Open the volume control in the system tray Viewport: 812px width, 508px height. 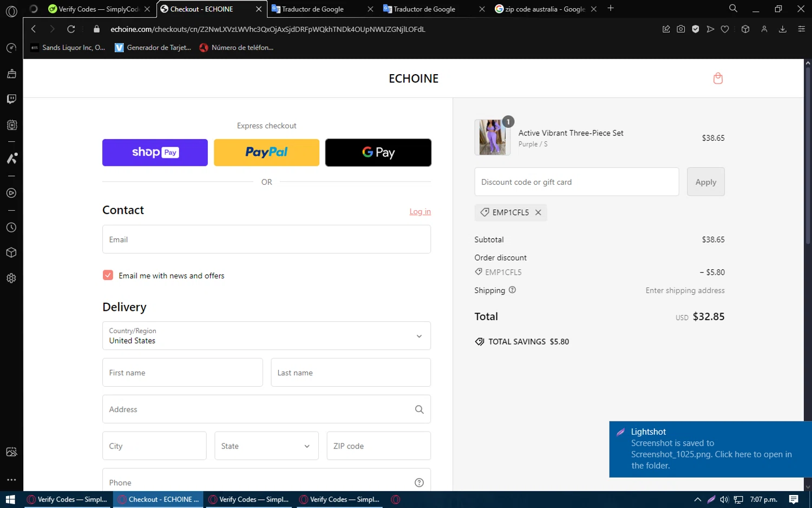point(724,499)
